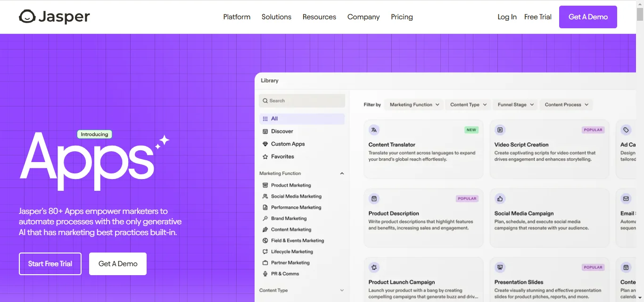Image resolution: width=644 pixels, height=302 pixels.
Task: Click the Free Trial link in header
Action: coord(537,17)
